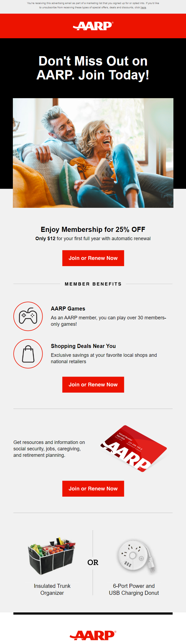The height and width of the screenshot is (644, 186).
Task: Click the Enjoy Membership for 25% OFF heading
Action: point(93,229)
